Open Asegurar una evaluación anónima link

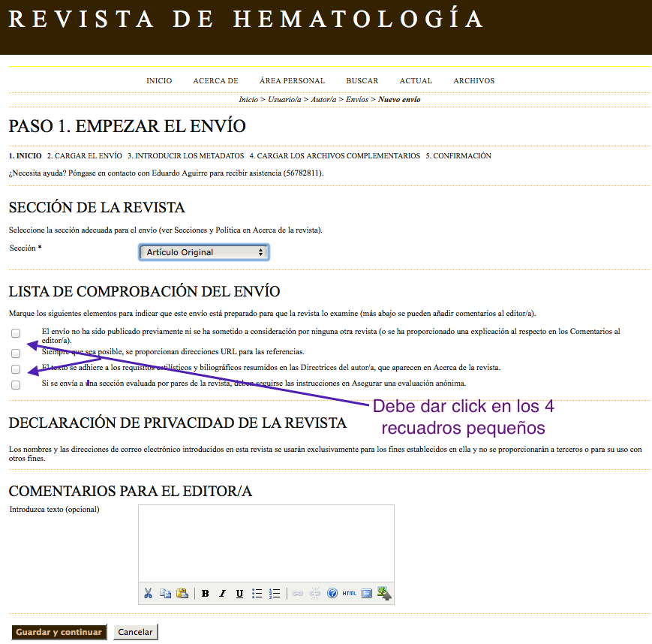tap(409, 384)
